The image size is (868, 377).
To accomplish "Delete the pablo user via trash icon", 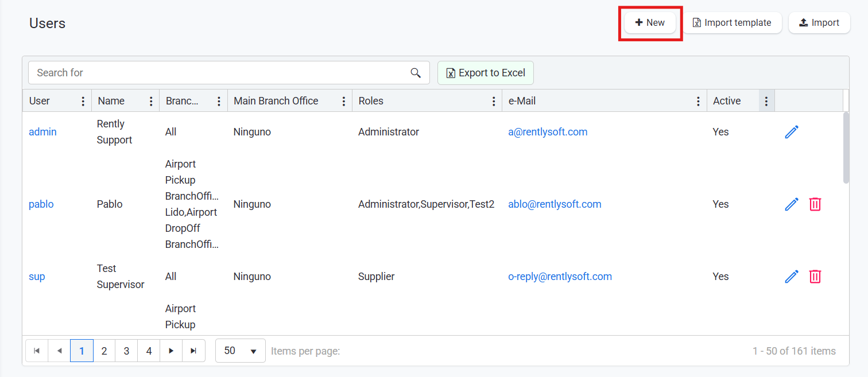I will point(815,204).
